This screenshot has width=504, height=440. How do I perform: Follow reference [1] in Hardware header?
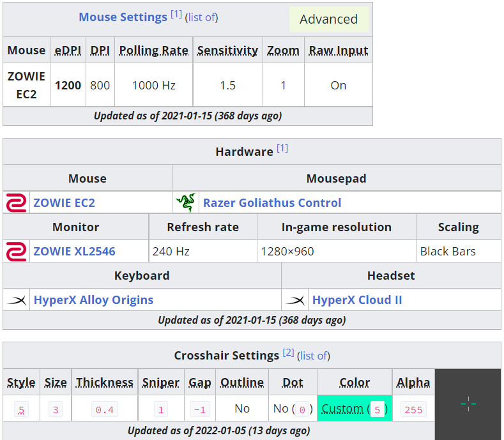point(282,148)
